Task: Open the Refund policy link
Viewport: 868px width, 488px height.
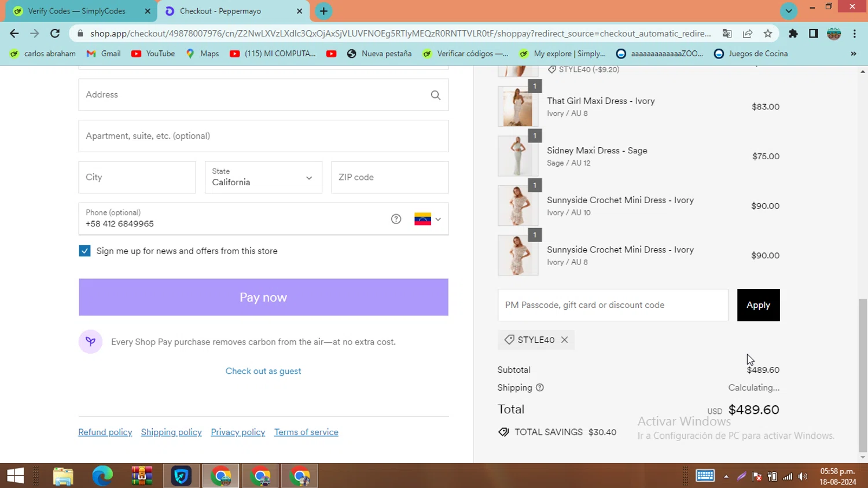Action: (105, 432)
